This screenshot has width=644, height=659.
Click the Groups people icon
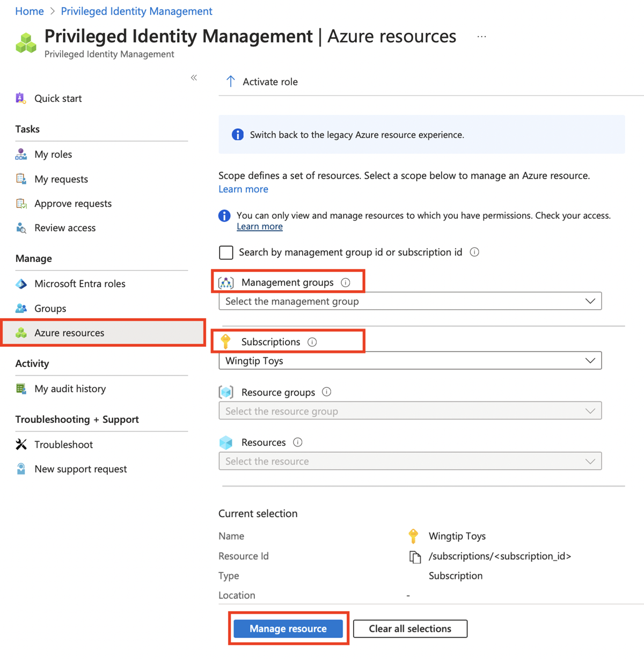coord(21,309)
